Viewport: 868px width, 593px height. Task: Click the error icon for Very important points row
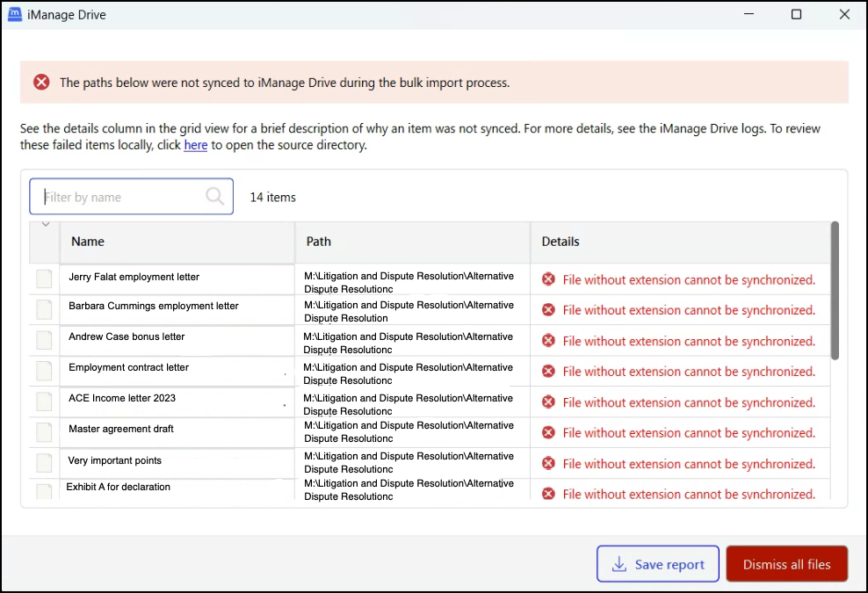click(x=547, y=464)
